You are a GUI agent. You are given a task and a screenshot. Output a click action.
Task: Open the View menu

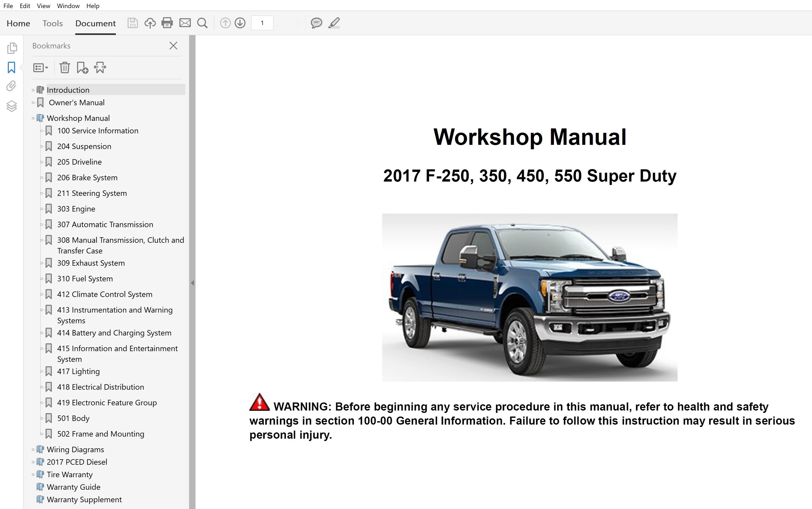pyautogui.click(x=43, y=6)
